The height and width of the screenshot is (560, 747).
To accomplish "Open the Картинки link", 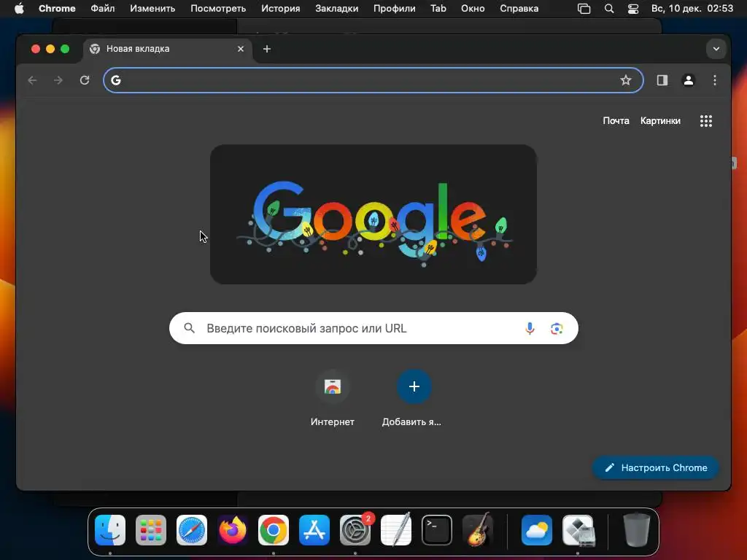I will tap(660, 121).
